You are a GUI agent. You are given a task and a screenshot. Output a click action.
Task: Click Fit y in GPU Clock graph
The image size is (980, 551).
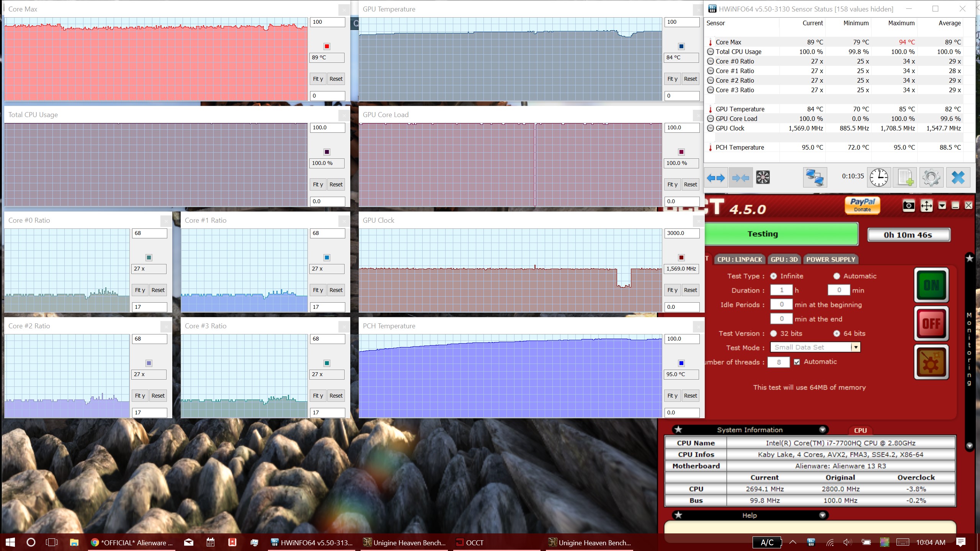pyautogui.click(x=672, y=290)
